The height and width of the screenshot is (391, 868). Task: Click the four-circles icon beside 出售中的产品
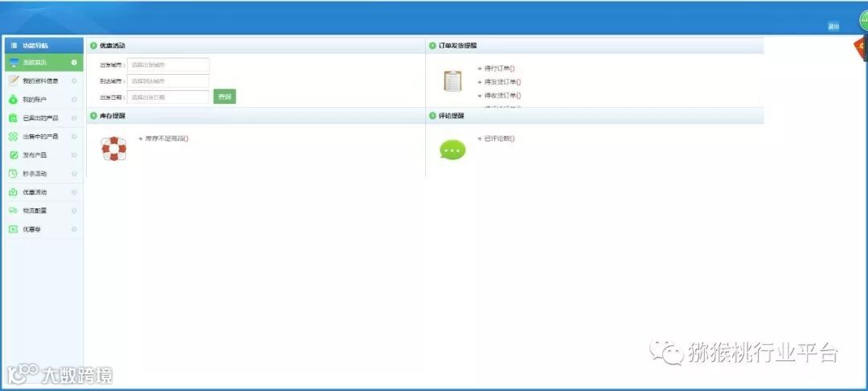point(14,136)
